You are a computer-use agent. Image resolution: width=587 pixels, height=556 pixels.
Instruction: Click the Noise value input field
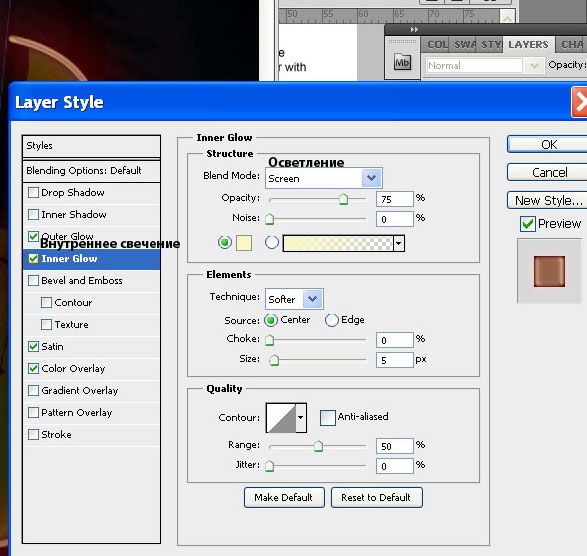pyautogui.click(x=395, y=219)
